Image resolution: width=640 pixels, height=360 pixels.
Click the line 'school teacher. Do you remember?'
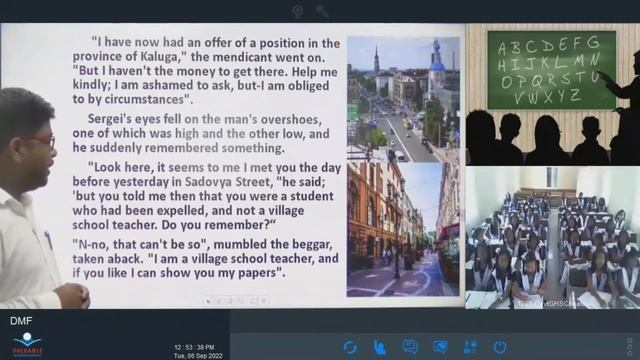click(174, 225)
